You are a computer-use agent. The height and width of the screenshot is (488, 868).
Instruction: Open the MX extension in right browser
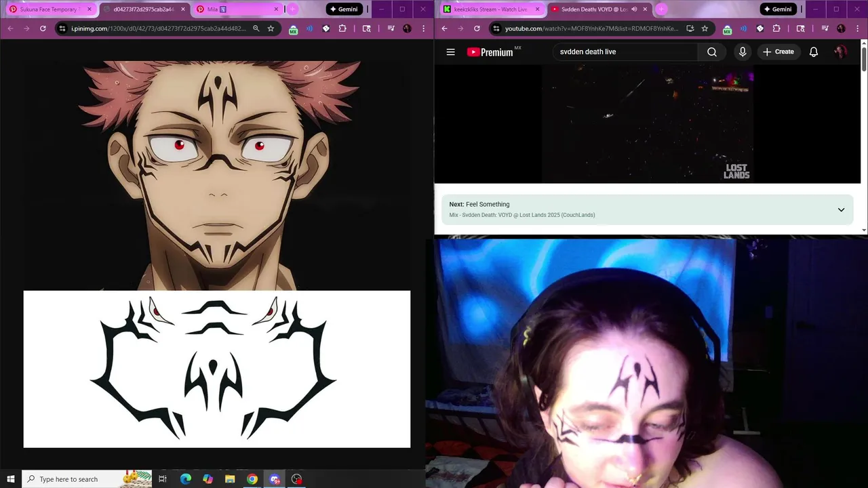tap(727, 29)
